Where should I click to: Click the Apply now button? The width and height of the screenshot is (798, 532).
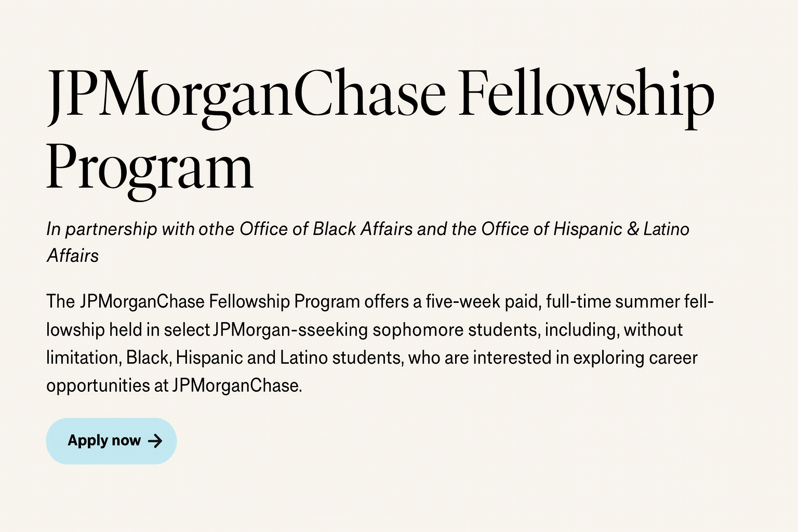pos(111,441)
